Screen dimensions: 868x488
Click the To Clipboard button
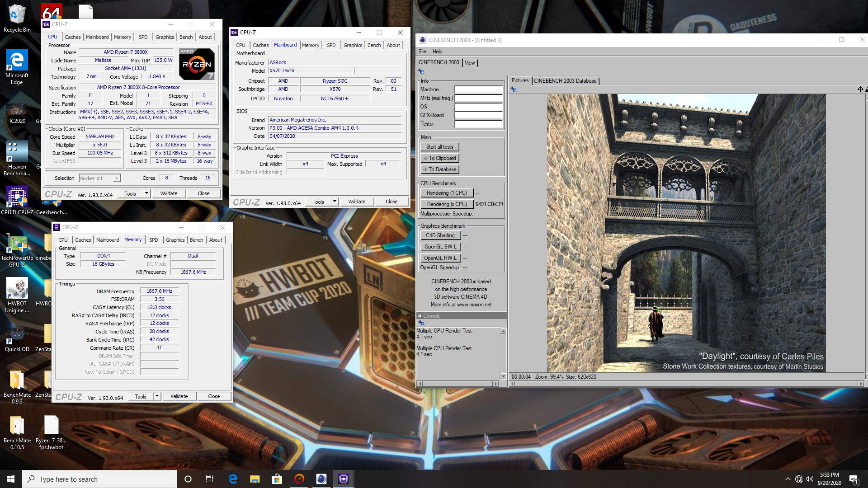(x=439, y=158)
